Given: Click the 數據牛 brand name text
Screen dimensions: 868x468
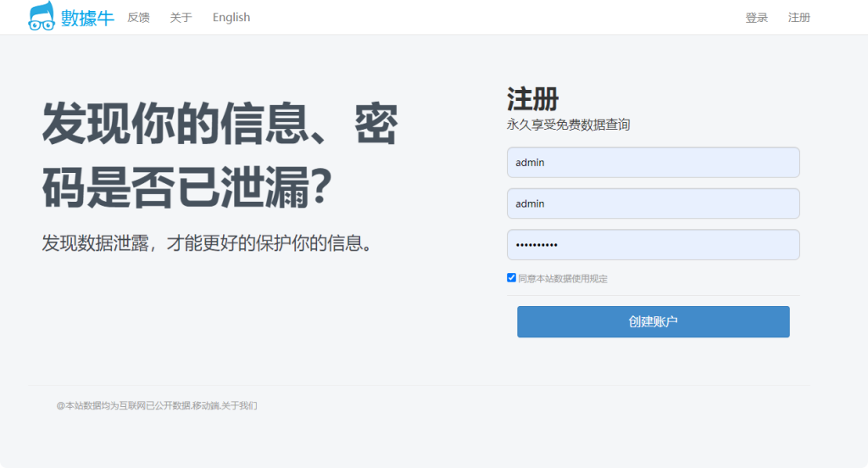Looking at the screenshot, I should (x=87, y=19).
